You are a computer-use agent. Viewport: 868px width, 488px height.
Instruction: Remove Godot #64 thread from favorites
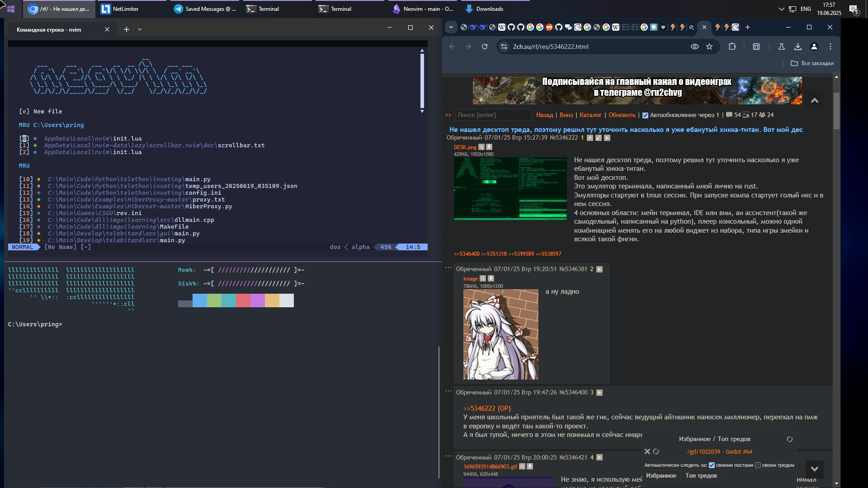pos(647,451)
